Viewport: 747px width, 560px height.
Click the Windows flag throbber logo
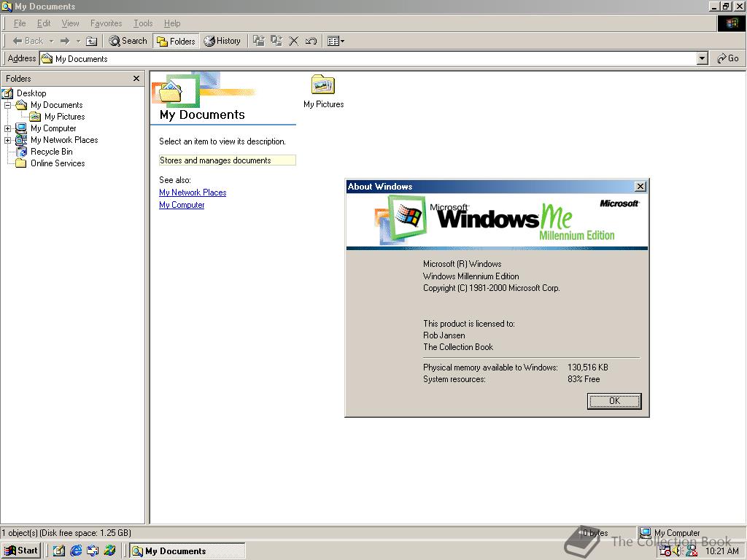[731, 23]
